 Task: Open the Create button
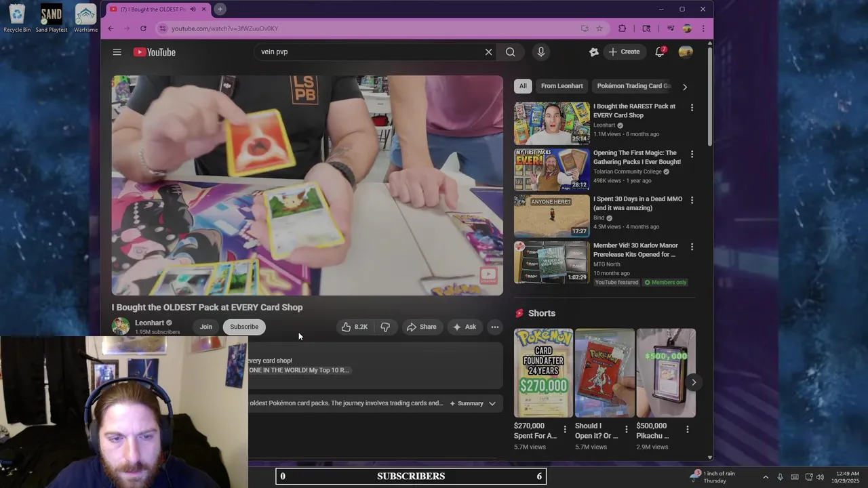[624, 52]
